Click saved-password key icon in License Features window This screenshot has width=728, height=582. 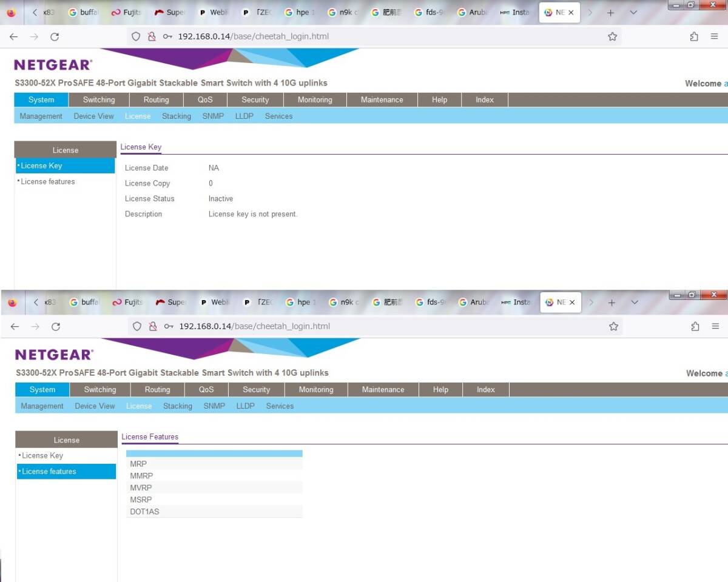coord(169,326)
